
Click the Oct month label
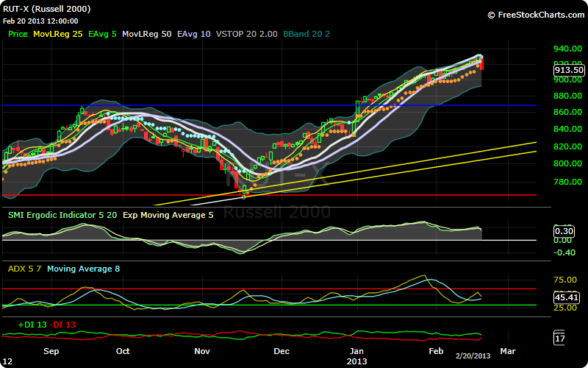click(x=123, y=352)
